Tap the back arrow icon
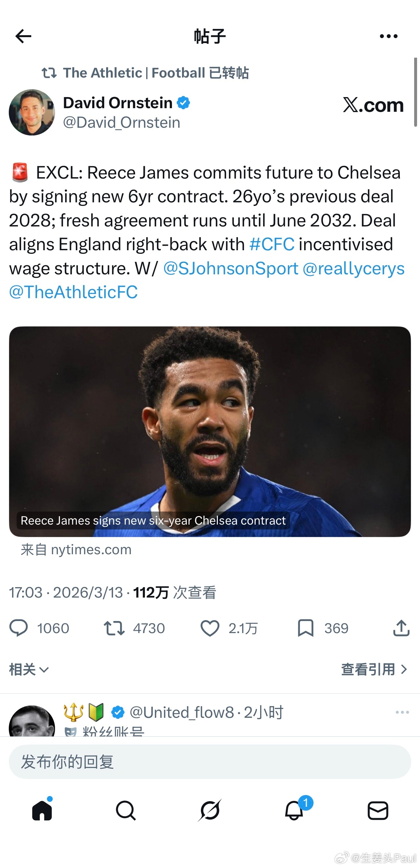This screenshot has width=420, height=868. 23,36
